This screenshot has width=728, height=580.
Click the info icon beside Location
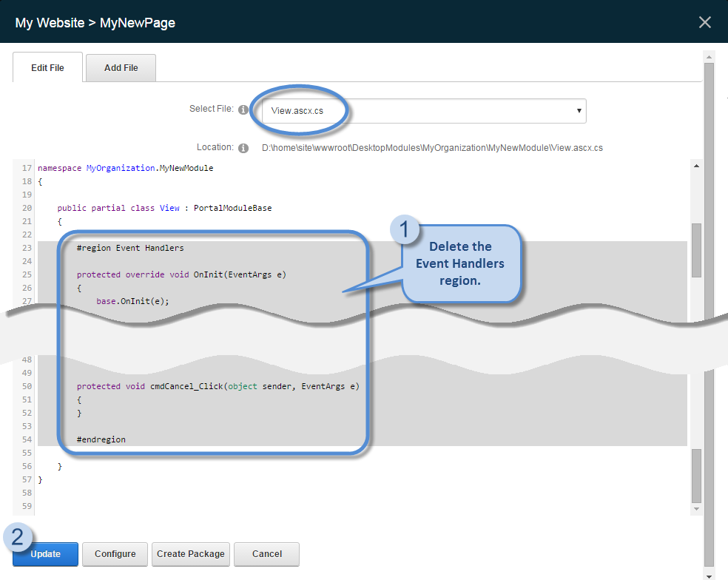(x=243, y=148)
